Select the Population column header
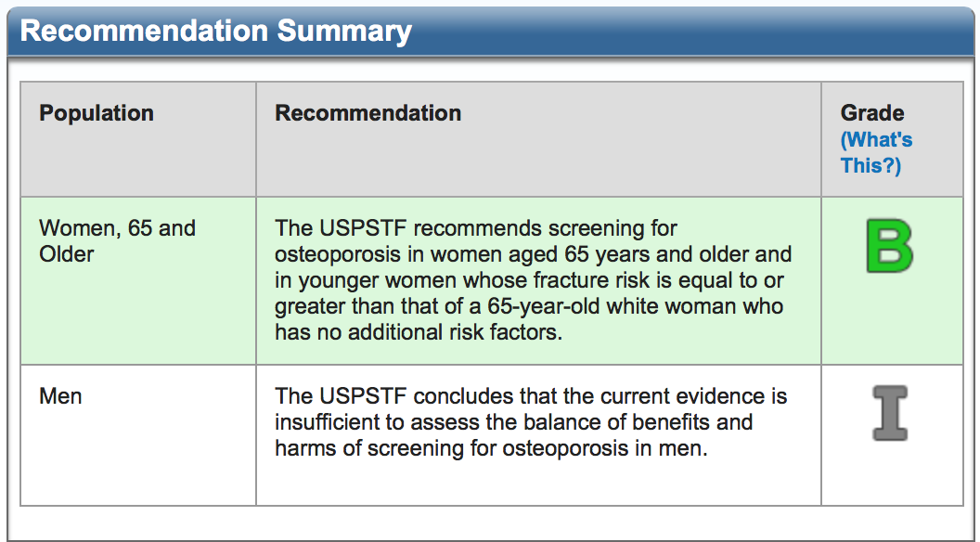Viewport: 980px width, 542px height. (x=97, y=113)
